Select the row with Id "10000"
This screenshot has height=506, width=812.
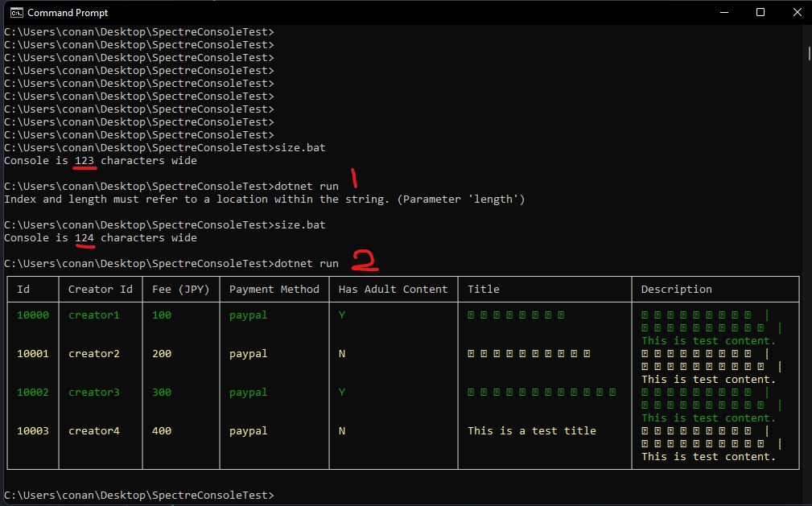tap(32, 315)
